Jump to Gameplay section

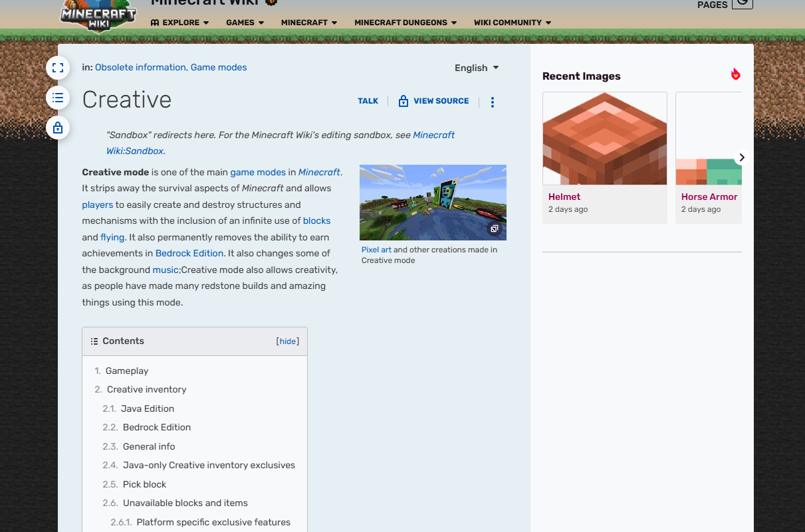[x=127, y=371]
